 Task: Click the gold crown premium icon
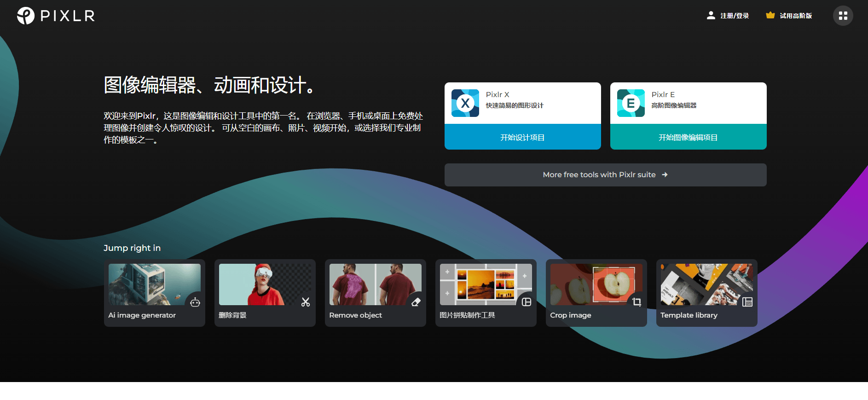(770, 15)
